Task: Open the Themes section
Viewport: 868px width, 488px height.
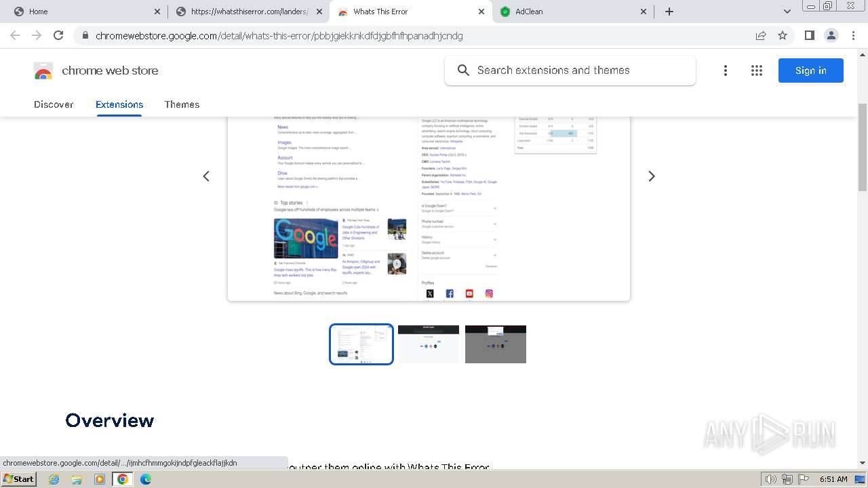Action: (182, 104)
